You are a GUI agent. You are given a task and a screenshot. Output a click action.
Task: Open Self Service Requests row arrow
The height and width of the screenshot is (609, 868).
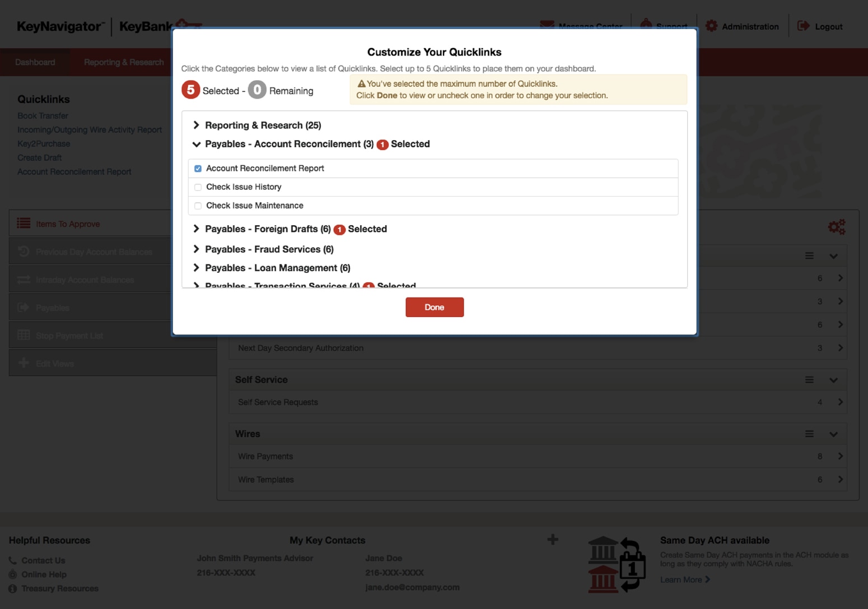[x=840, y=402]
